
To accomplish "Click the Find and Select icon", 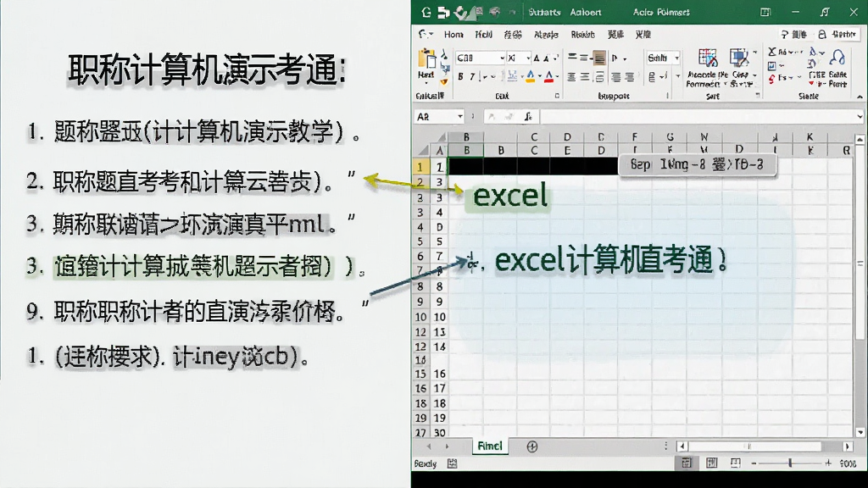I will 837,57.
